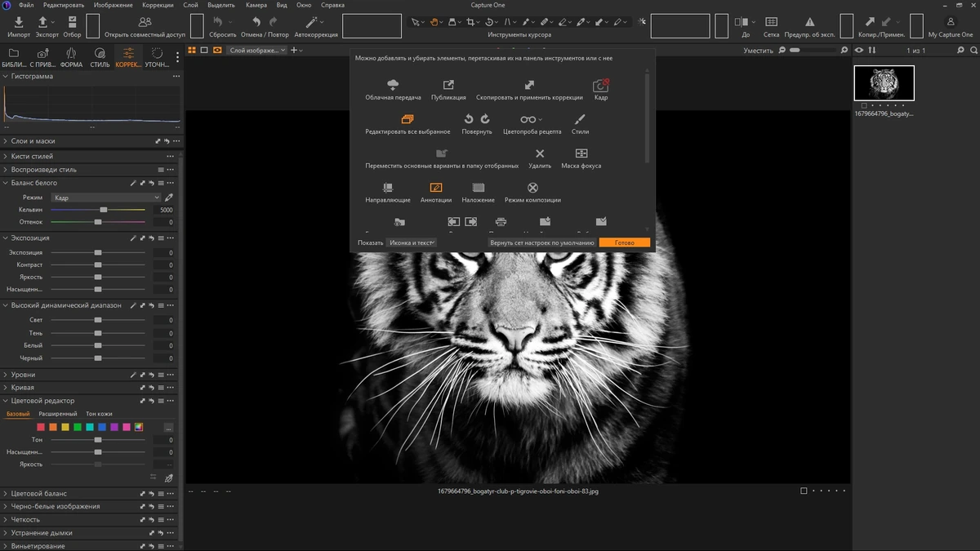Open the Иконка и текст dropdown

412,242
